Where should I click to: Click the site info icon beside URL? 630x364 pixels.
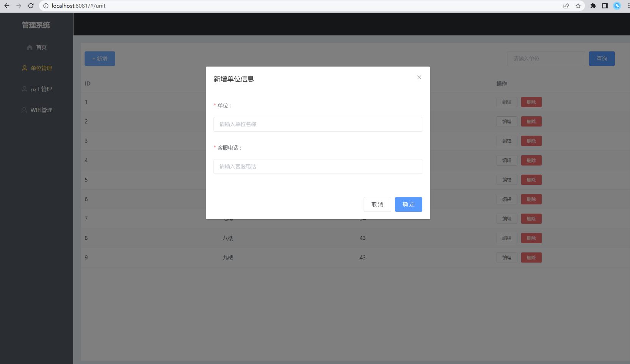pos(46,6)
